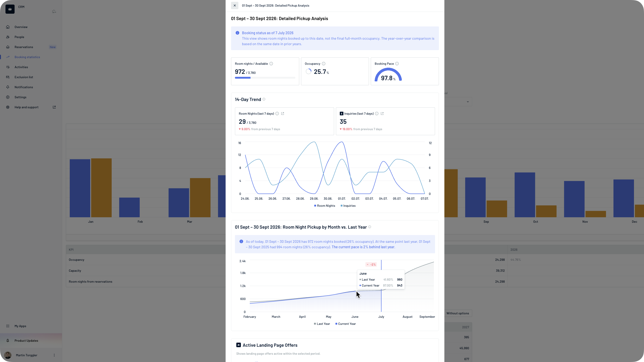Click the Jan blue bar in background chart
The image size is (644, 362).
tap(80, 188)
